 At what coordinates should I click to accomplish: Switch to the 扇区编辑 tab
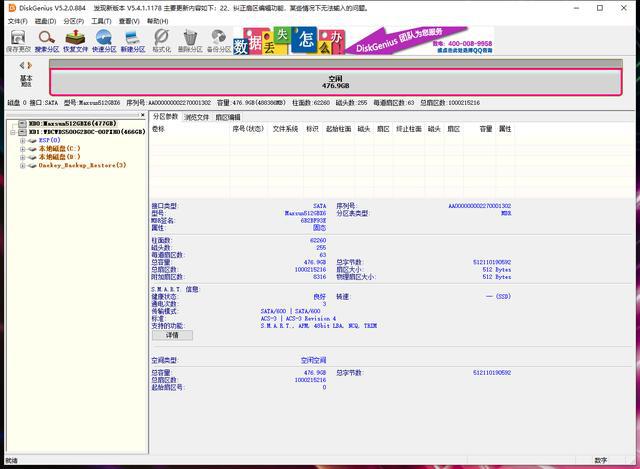click(228, 117)
